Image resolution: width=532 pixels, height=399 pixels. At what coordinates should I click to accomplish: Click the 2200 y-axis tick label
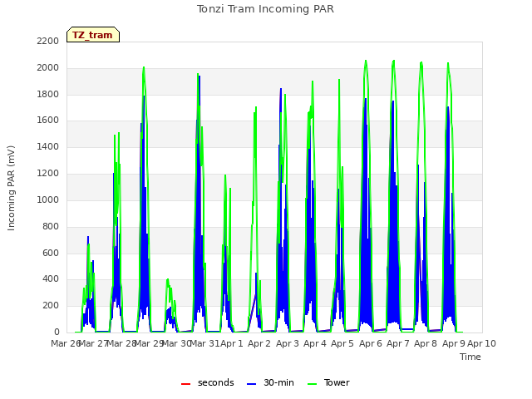tap(48, 41)
